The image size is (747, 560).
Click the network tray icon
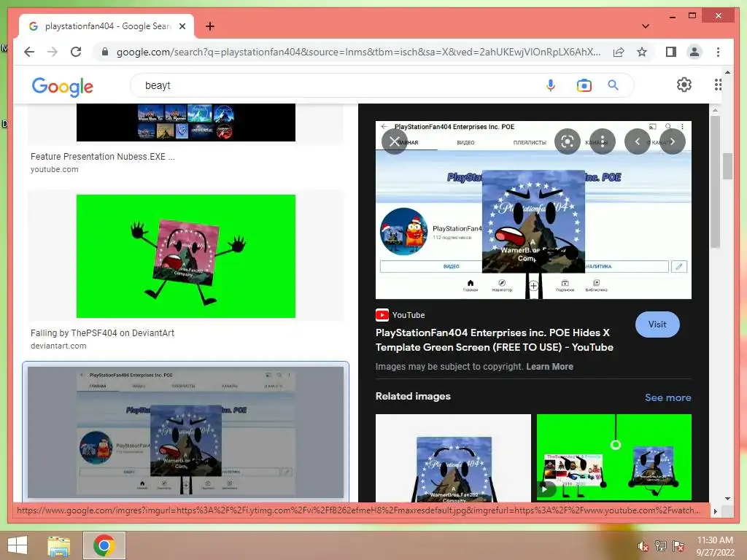tap(661, 546)
